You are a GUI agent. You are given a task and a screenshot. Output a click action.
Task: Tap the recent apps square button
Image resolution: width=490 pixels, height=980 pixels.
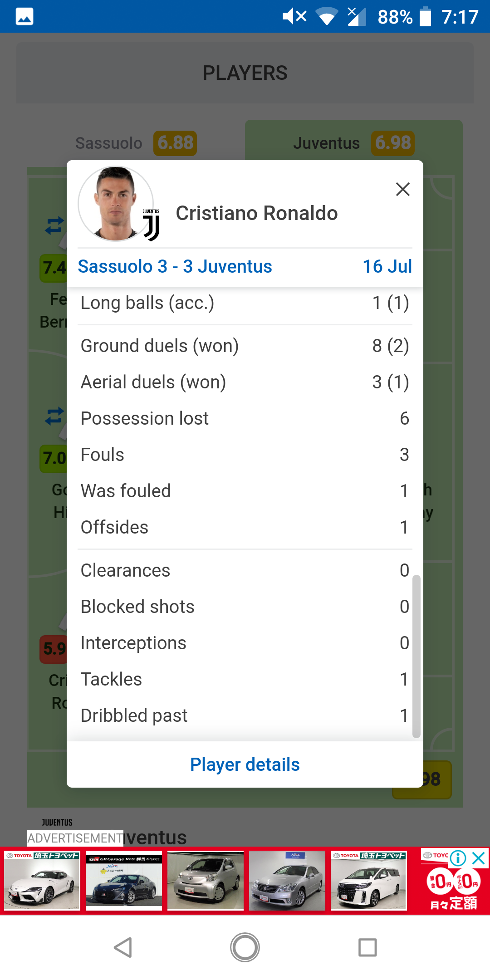367,947
